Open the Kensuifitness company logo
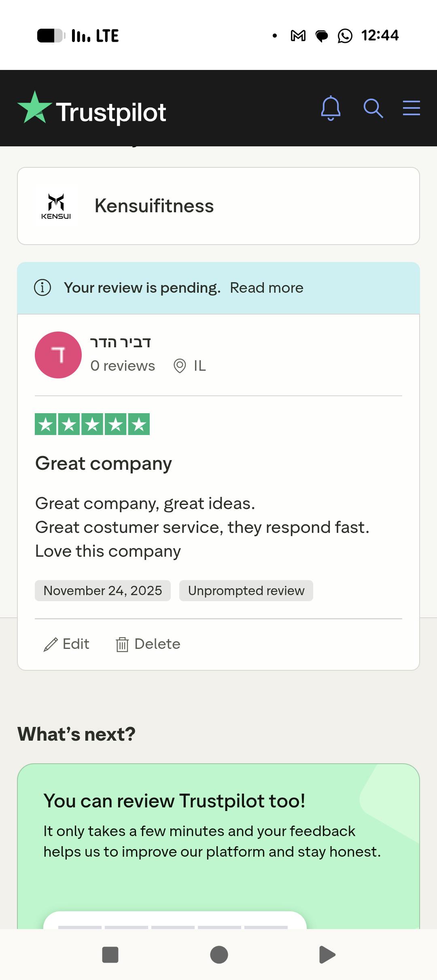The image size is (437, 980). tap(56, 206)
